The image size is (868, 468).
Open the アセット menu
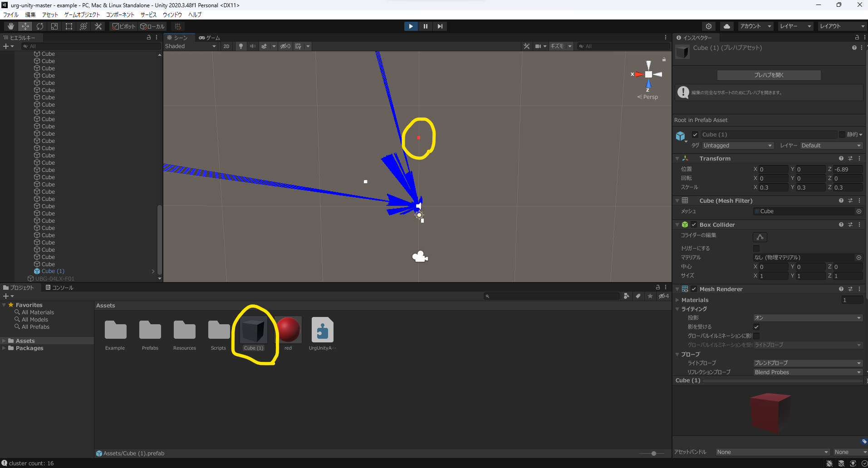click(x=50, y=15)
